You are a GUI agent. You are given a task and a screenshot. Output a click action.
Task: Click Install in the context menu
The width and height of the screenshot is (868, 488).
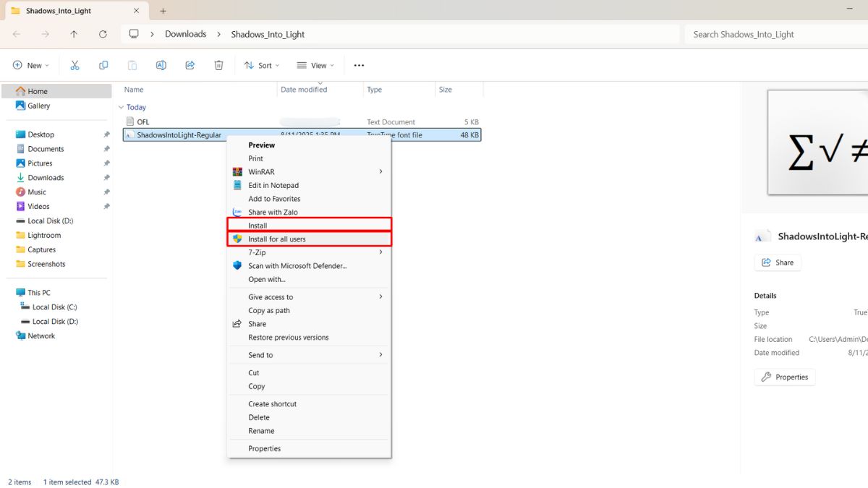point(310,226)
